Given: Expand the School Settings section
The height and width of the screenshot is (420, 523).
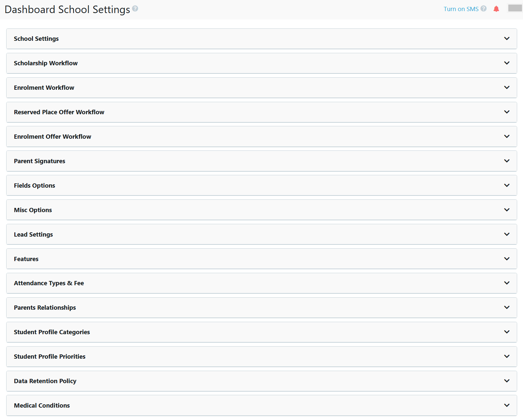Looking at the screenshot, I should tap(507, 39).
